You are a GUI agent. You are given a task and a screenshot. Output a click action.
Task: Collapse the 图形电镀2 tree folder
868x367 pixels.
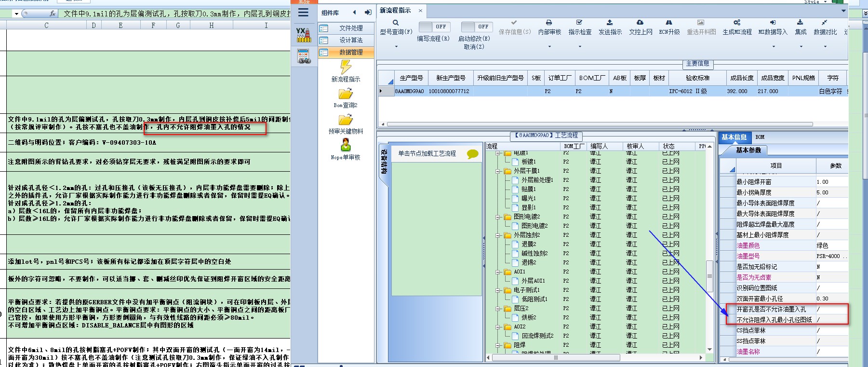pos(498,217)
